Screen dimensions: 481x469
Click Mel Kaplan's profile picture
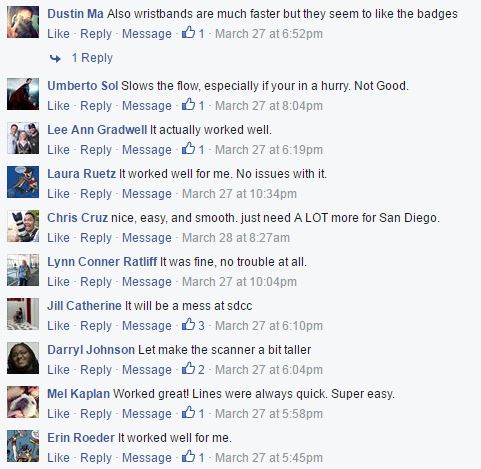pos(23,402)
